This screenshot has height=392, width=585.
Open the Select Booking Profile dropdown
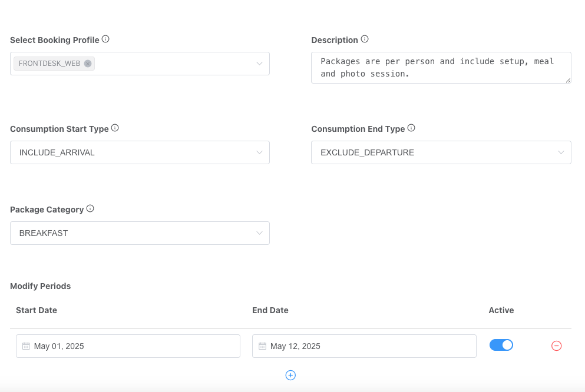click(259, 64)
